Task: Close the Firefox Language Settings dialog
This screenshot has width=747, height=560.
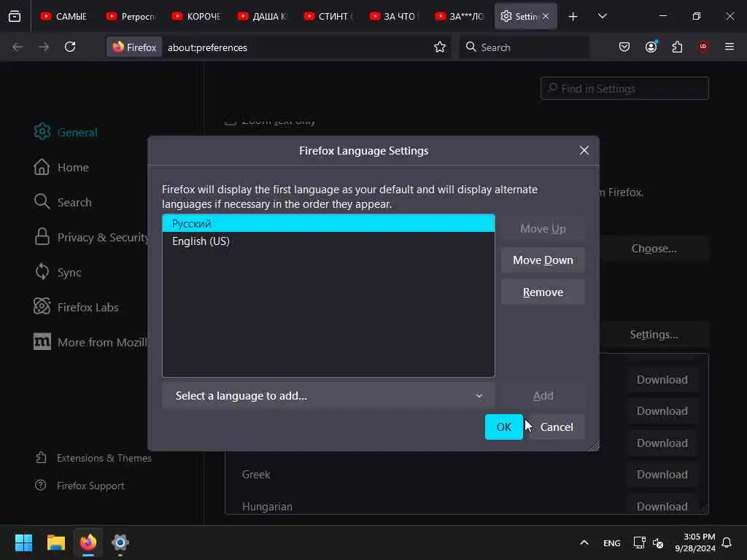Action: tap(584, 150)
